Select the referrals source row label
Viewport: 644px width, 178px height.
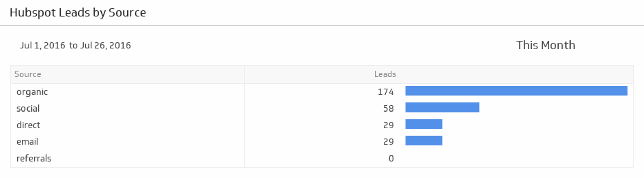[34, 158]
